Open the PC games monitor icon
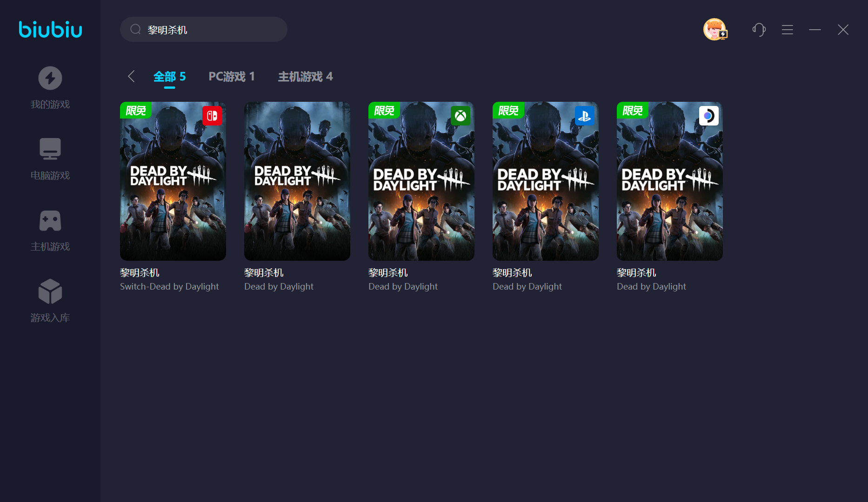Screen dimensions: 868x502 click(x=50, y=149)
